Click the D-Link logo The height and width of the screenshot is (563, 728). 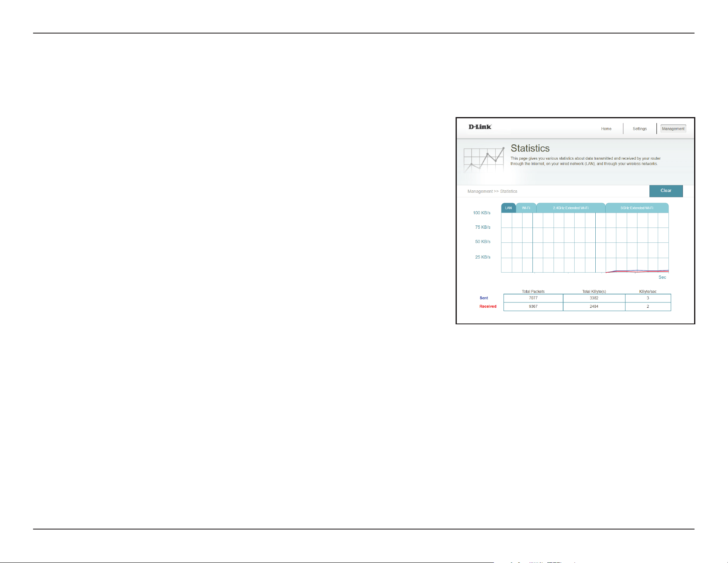click(x=480, y=127)
